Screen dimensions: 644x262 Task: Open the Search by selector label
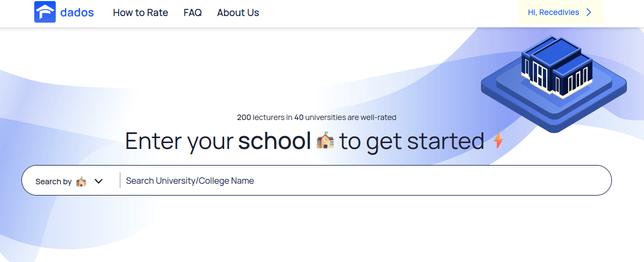(53, 182)
